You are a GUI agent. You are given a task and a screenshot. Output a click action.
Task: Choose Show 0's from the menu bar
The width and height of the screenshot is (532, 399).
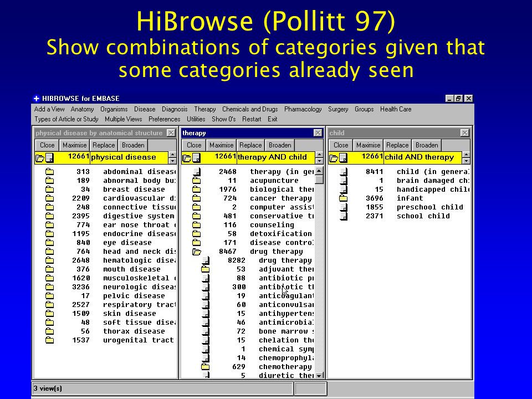223,119
